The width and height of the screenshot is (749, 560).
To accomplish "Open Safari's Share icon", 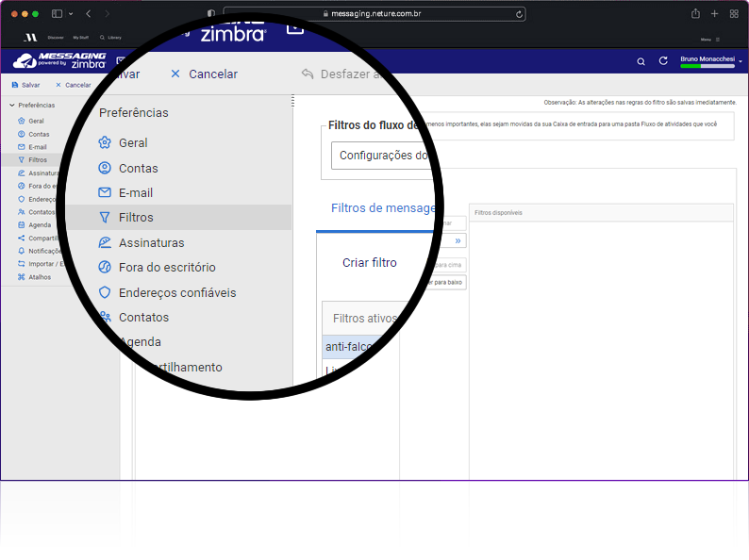I will tap(695, 14).
